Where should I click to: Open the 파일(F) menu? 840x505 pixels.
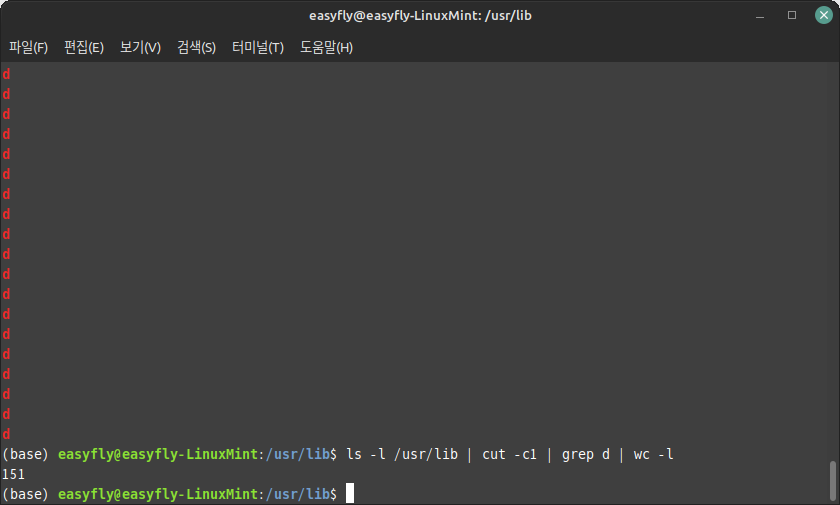pos(28,48)
